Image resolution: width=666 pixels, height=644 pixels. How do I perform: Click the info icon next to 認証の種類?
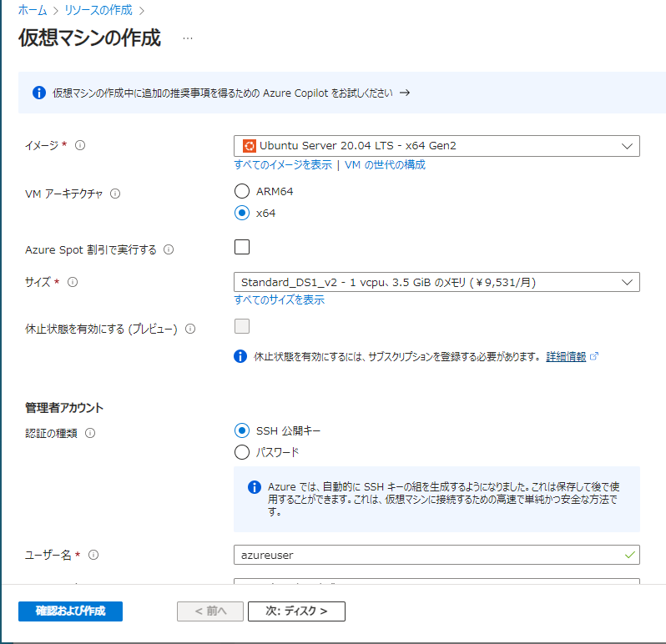tap(90, 433)
